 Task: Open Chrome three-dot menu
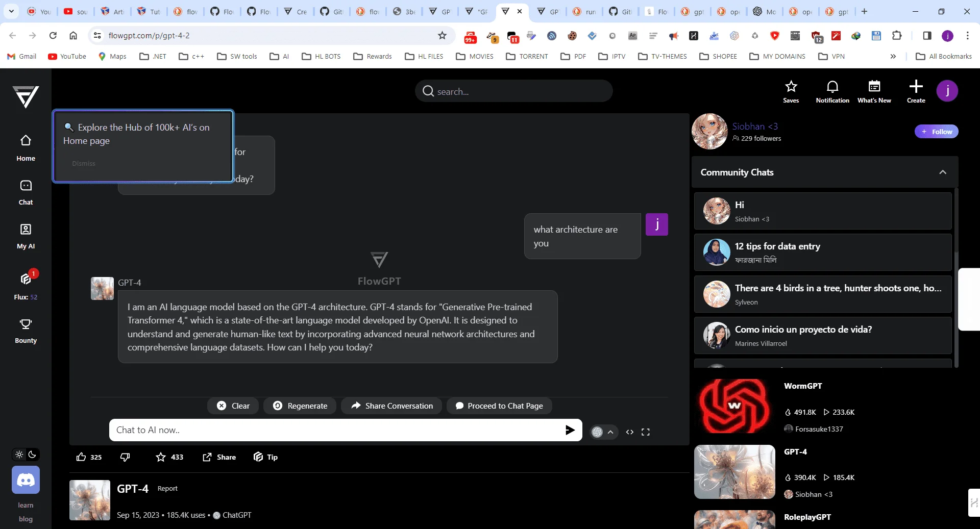click(967, 35)
